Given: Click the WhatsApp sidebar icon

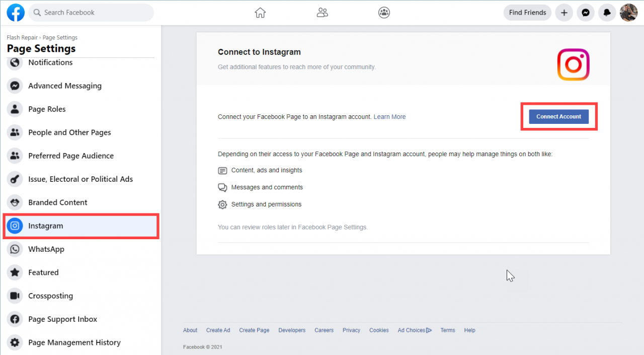Looking at the screenshot, I should click(x=15, y=249).
